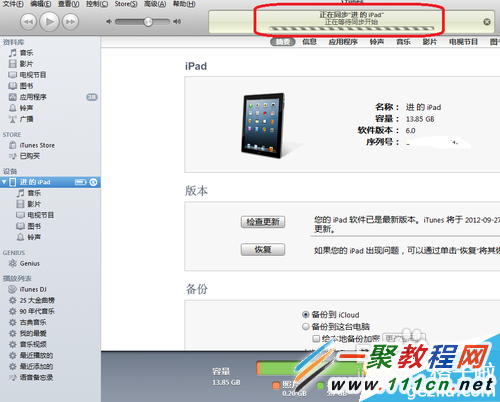Click the green capacity usage bar
The height and width of the screenshot is (402, 500).
tap(310, 368)
